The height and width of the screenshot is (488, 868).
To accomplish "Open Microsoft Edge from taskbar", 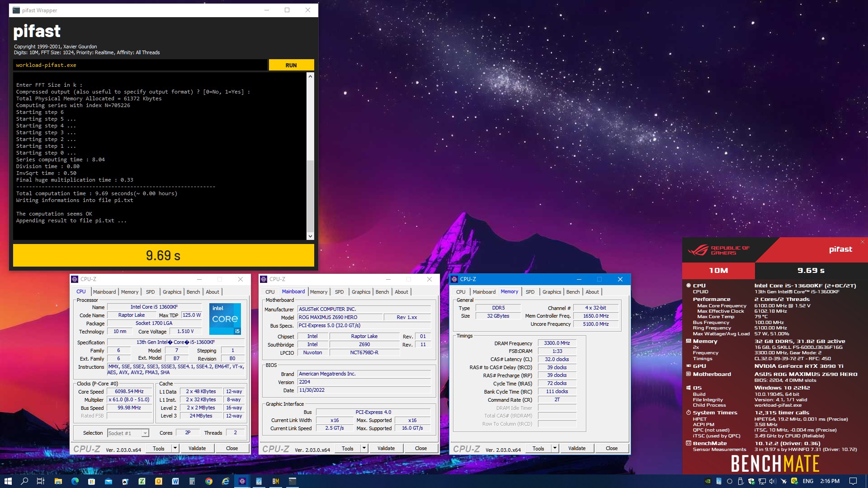I will (75, 481).
